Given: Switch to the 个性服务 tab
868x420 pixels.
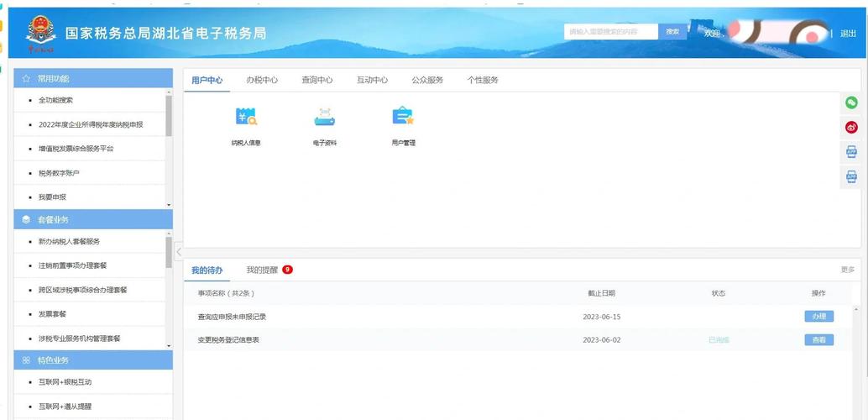Looking at the screenshot, I should coord(483,80).
